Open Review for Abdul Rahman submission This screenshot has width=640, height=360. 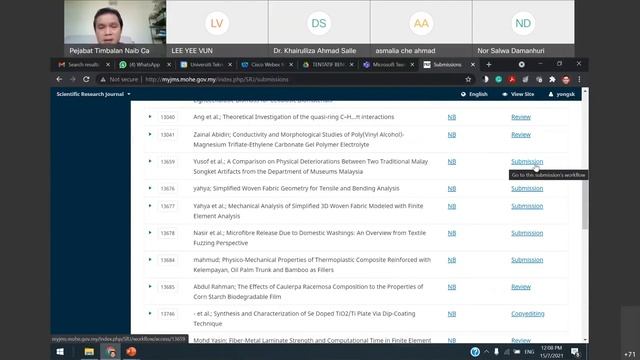point(521,287)
